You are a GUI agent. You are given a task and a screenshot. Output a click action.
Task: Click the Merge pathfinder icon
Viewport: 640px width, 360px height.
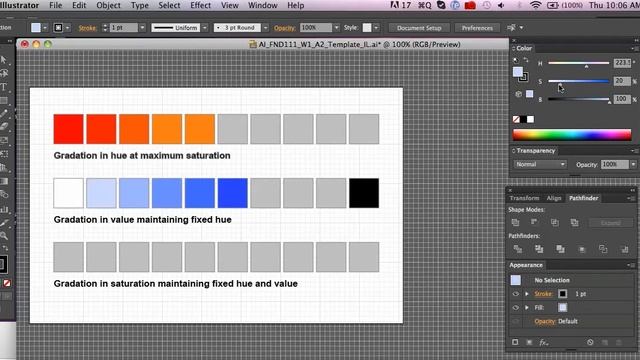[x=560, y=249]
